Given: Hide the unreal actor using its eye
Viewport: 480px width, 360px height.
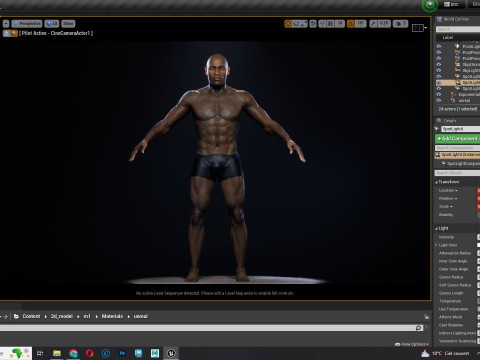Looking at the screenshot, I should (439, 100).
